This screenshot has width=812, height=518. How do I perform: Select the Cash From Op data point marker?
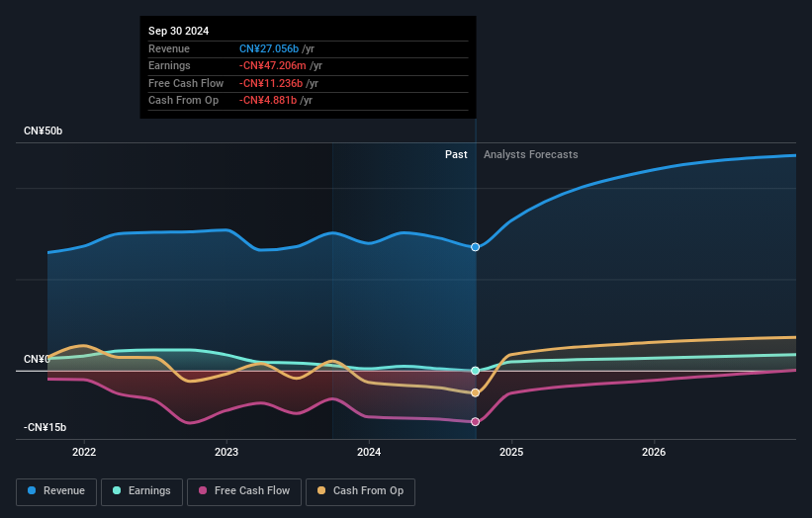point(475,393)
